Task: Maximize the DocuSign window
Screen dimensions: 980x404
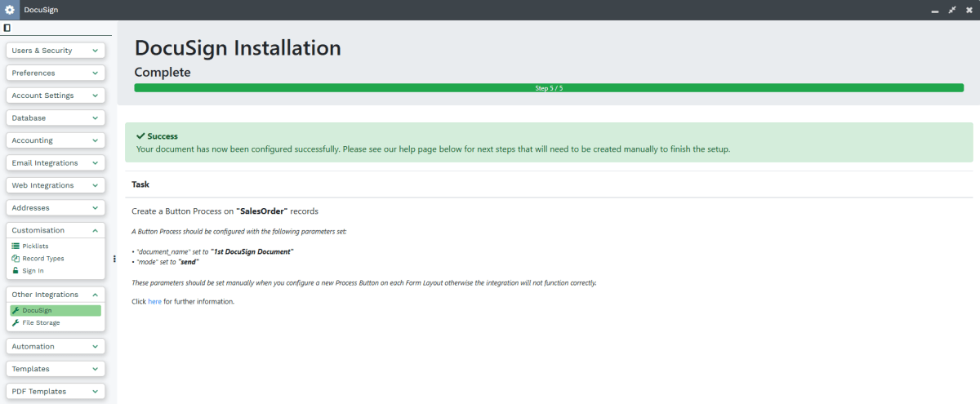Action: (952, 10)
